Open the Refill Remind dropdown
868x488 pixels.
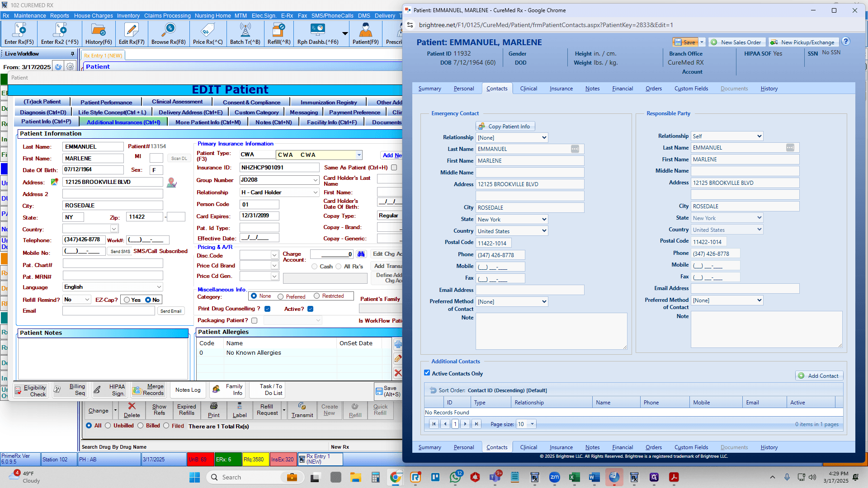(77, 300)
